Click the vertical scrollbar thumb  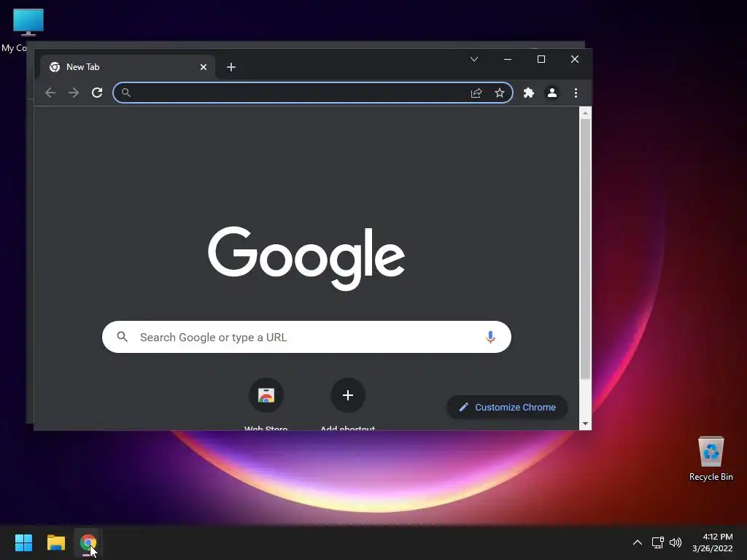(x=585, y=249)
